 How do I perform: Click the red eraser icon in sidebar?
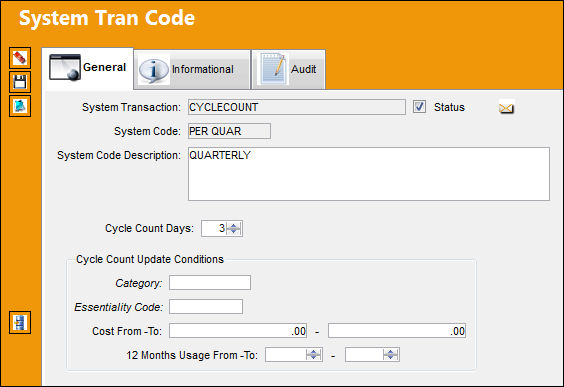point(20,58)
